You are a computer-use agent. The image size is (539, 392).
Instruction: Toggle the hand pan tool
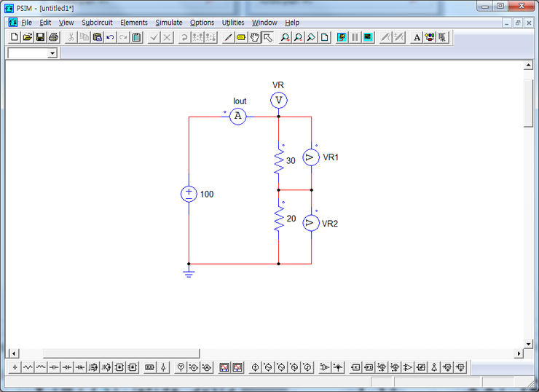pos(255,37)
